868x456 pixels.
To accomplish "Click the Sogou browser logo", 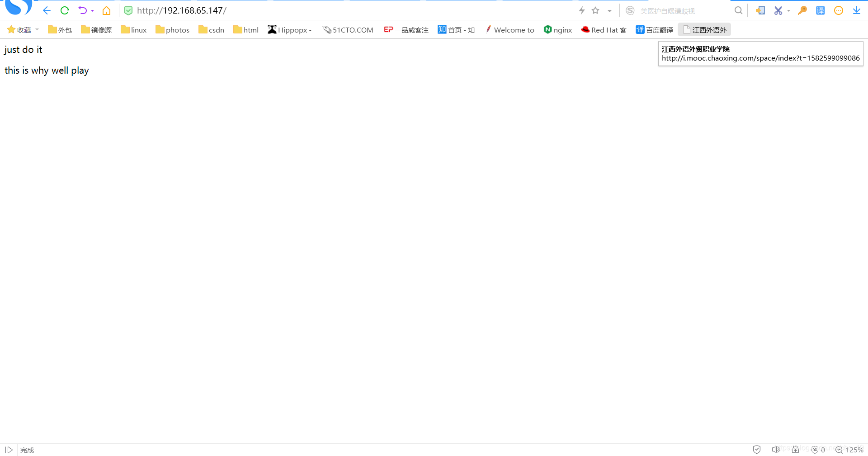I will (x=19, y=7).
